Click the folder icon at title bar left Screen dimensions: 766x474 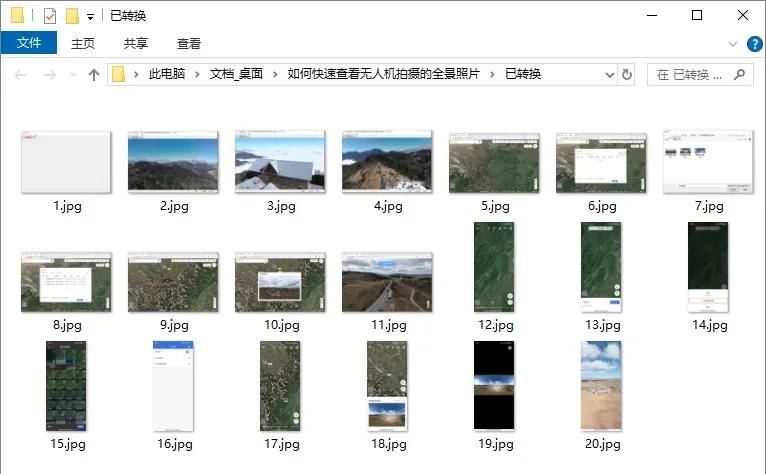pyautogui.click(x=18, y=16)
